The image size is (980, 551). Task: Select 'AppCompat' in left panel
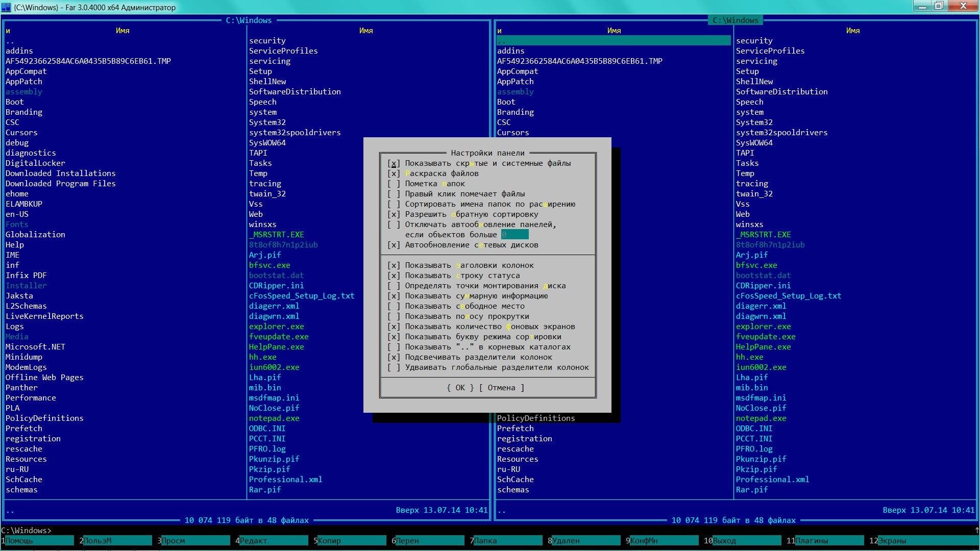pos(26,71)
